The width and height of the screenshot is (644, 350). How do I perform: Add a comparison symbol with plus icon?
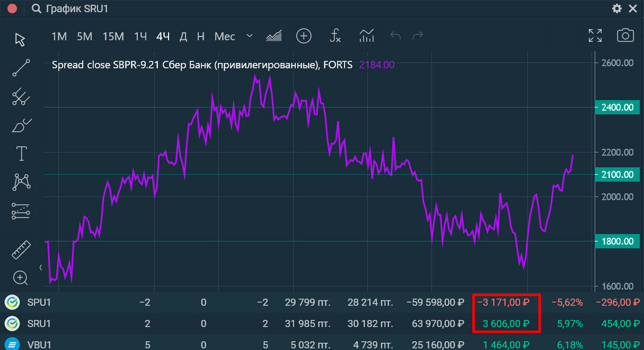click(x=304, y=36)
